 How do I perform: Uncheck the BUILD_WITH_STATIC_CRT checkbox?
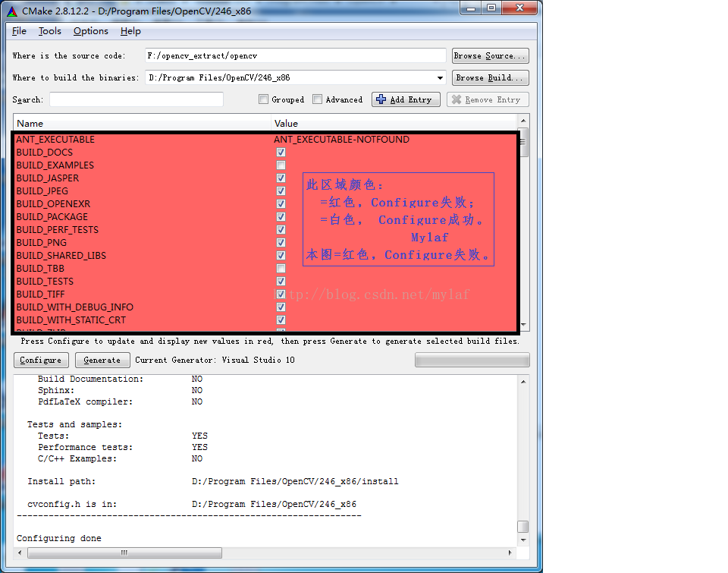pos(281,320)
